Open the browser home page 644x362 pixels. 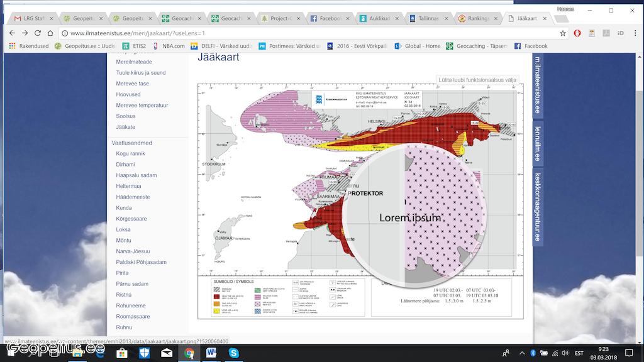tap(50, 33)
